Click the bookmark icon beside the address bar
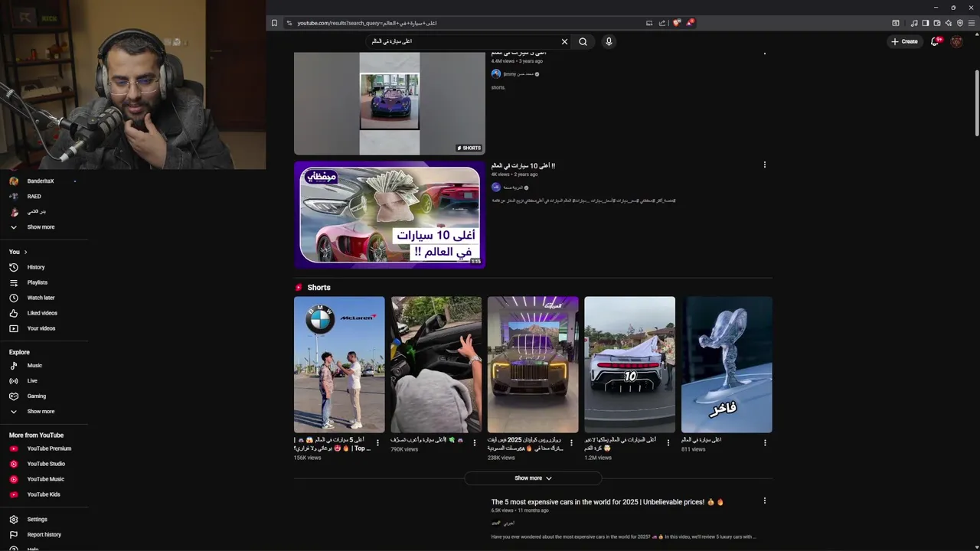 click(x=275, y=23)
